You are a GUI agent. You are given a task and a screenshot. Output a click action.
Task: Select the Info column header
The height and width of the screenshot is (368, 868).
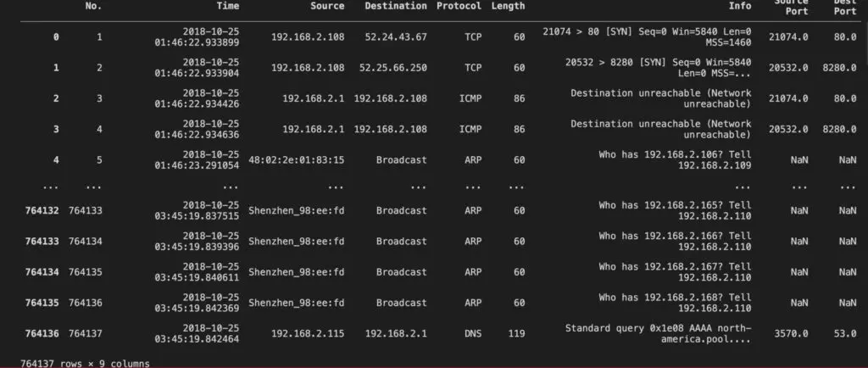[740, 6]
